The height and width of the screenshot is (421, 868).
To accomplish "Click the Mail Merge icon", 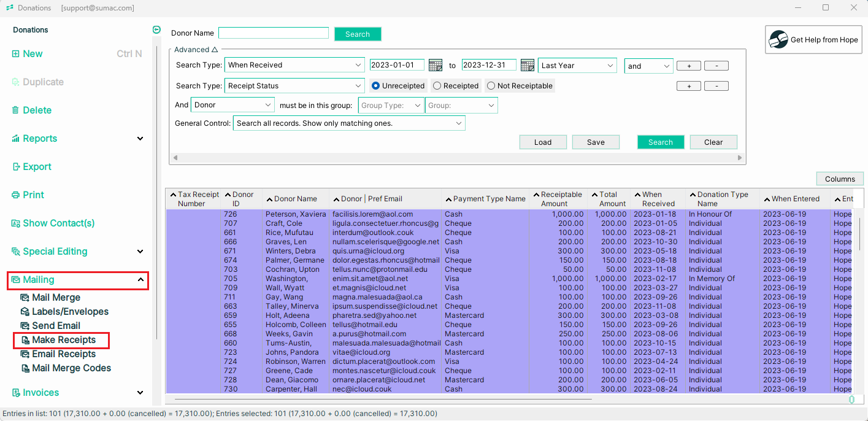I will point(25,298).
